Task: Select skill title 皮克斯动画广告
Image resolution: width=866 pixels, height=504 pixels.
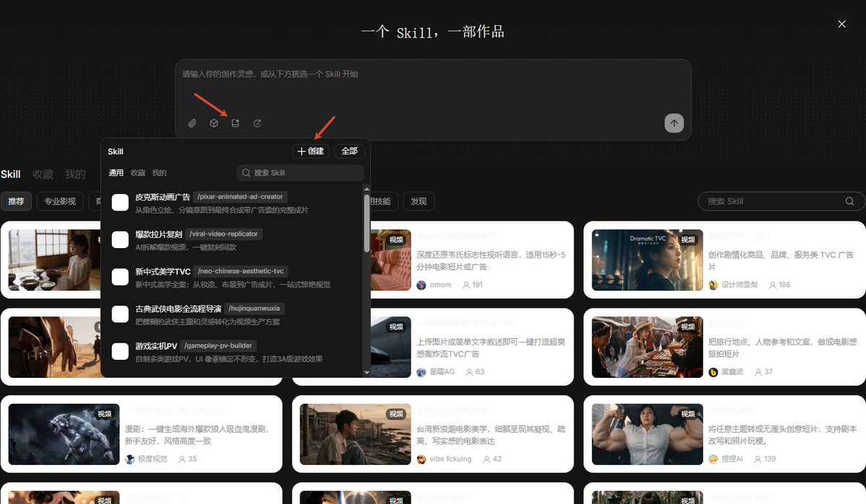Action: [x=162, y=197]
